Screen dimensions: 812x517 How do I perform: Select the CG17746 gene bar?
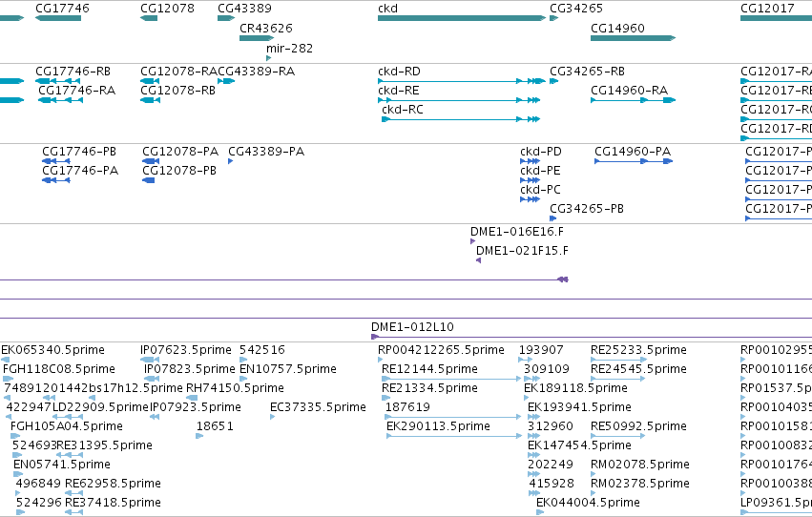click(58, 18)
